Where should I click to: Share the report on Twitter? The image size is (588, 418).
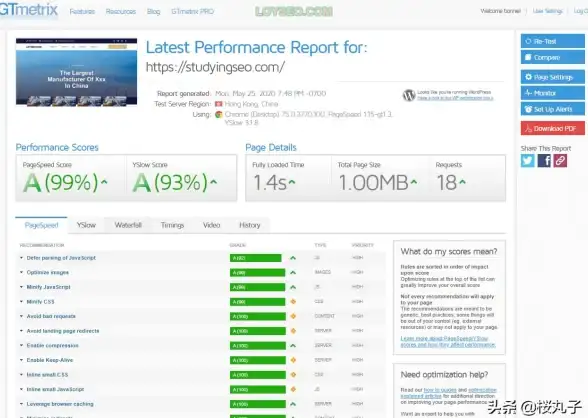(x=527, y=161)
